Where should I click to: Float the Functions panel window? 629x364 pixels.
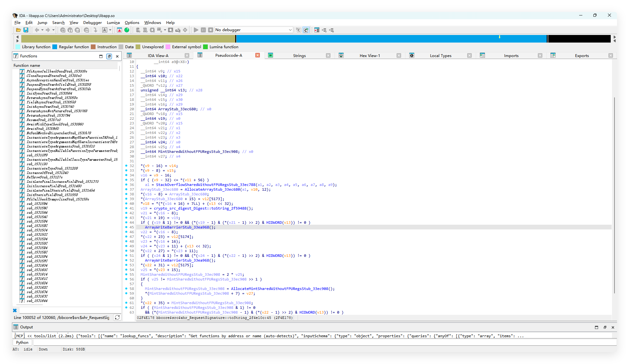coord(109,56)
